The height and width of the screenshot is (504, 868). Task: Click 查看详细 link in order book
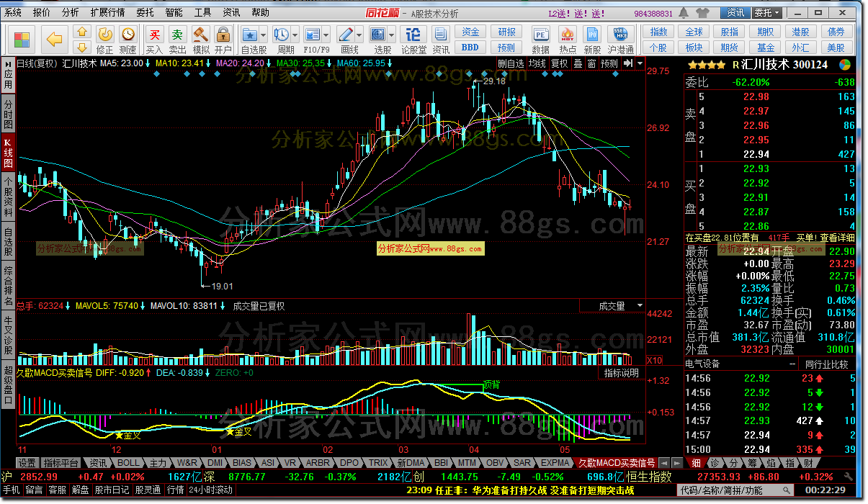pyautogui.click(x=837, y=238)
